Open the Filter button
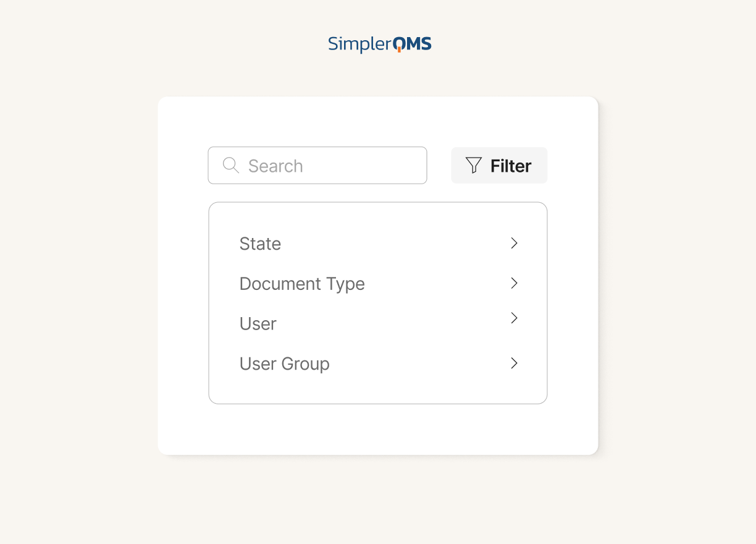Viewport: 756px width, 544px height. coord(499,165)
